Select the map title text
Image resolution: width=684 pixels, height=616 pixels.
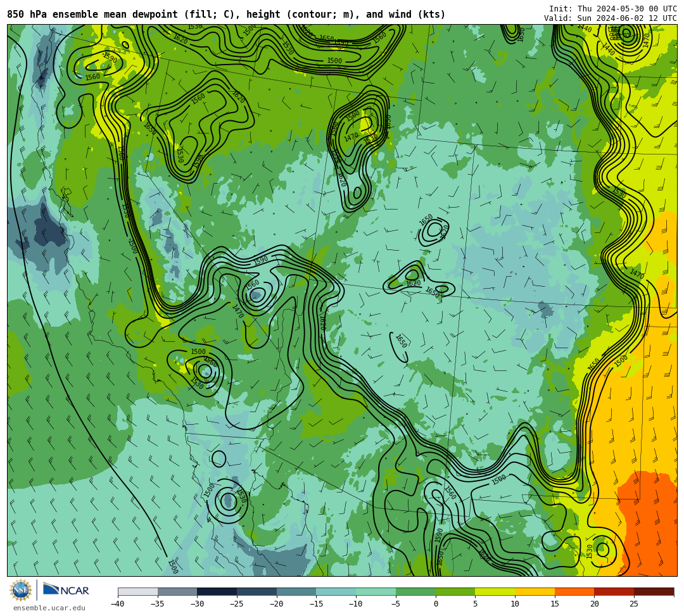[x=226, y=15]
